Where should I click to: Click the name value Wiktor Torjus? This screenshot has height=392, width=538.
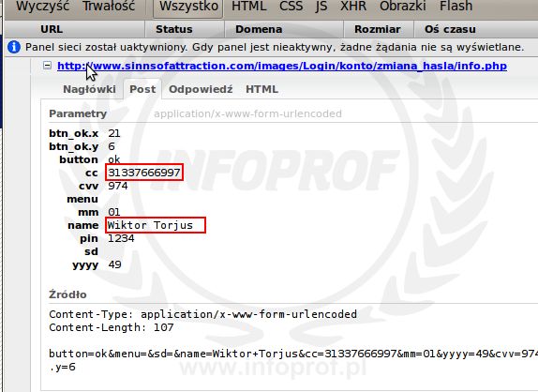point(150,225)
